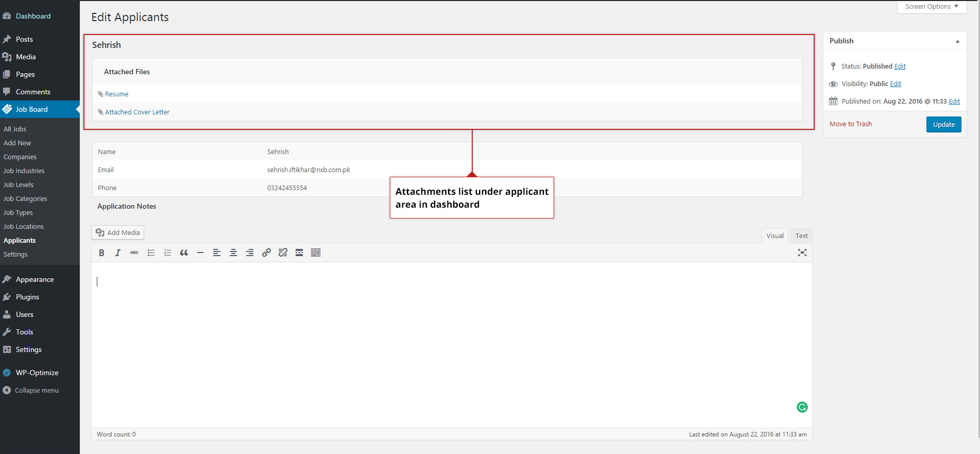Insert Read More tag
This screenshot has width=980, height=454.
(299, 253)
